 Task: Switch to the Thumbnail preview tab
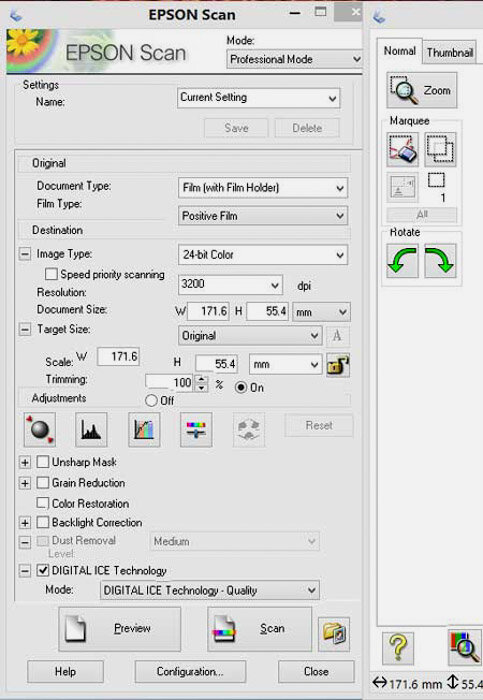click(450, 53)
